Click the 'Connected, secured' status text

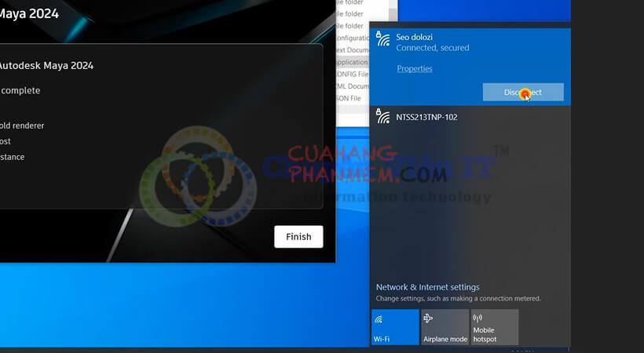tap(433, 48)
